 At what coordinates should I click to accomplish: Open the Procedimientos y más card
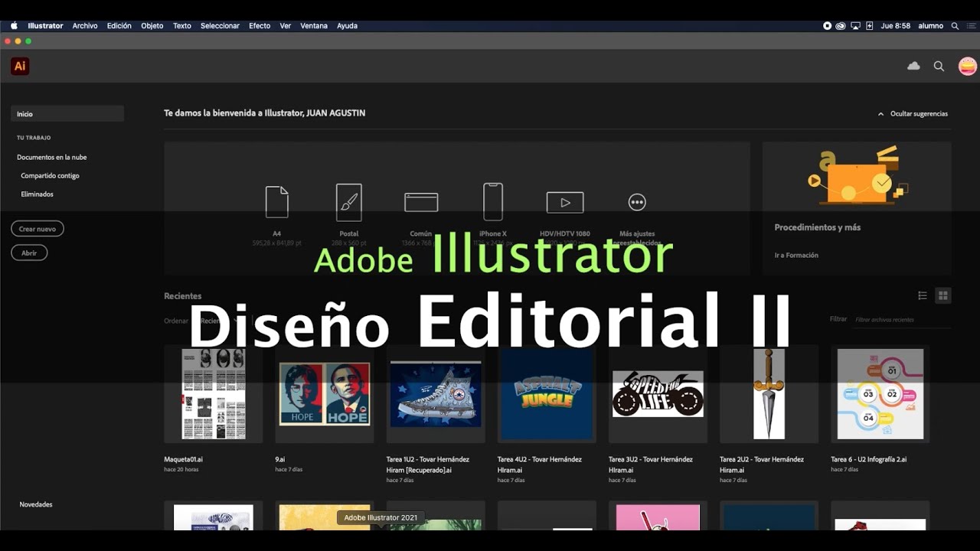click(857, 208)
